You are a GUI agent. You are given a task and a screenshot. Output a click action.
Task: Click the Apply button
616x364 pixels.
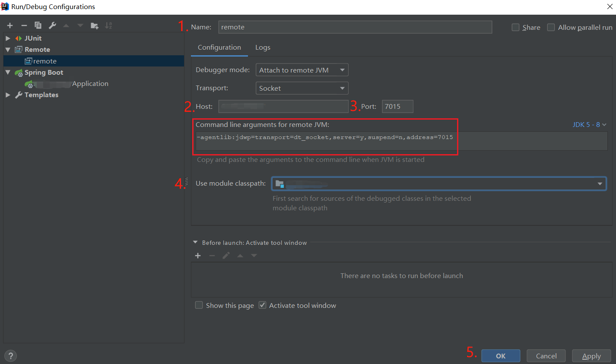[591, 356]
